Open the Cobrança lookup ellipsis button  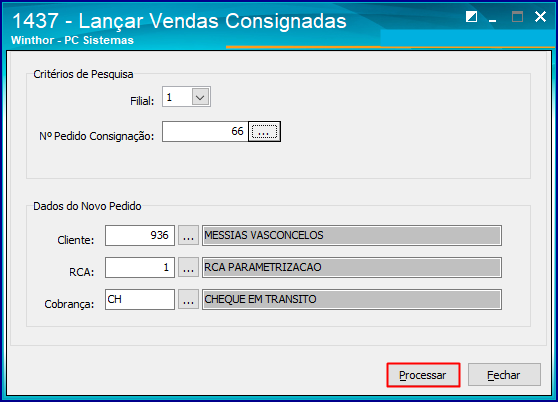coord(188,299)
